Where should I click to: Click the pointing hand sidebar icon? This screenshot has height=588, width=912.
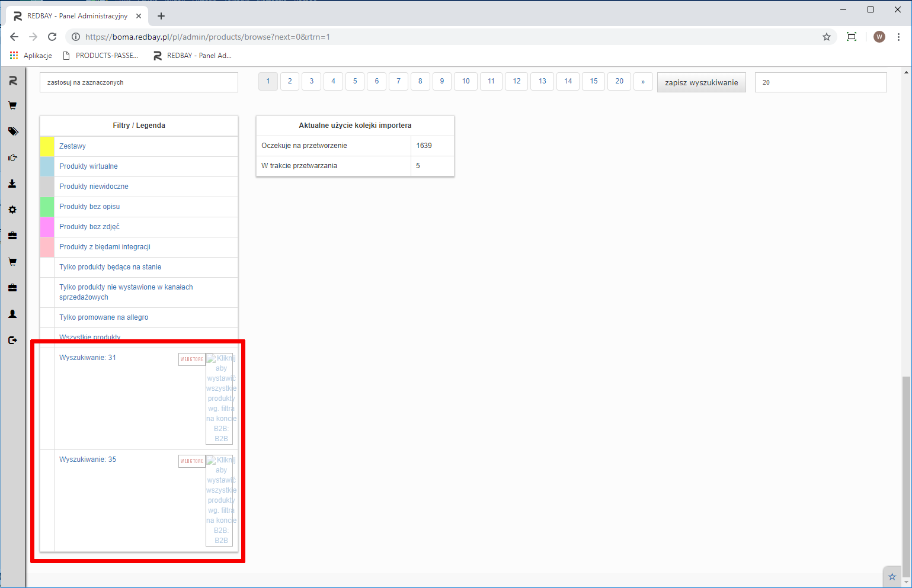12,158
